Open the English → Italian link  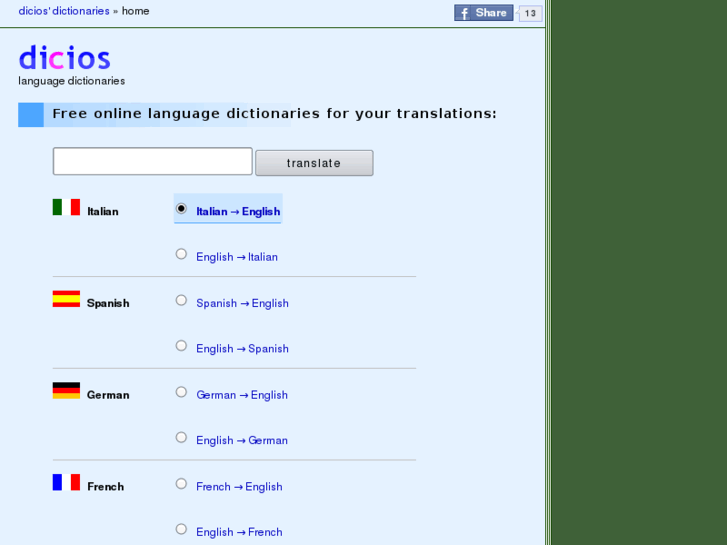[237, 257]
